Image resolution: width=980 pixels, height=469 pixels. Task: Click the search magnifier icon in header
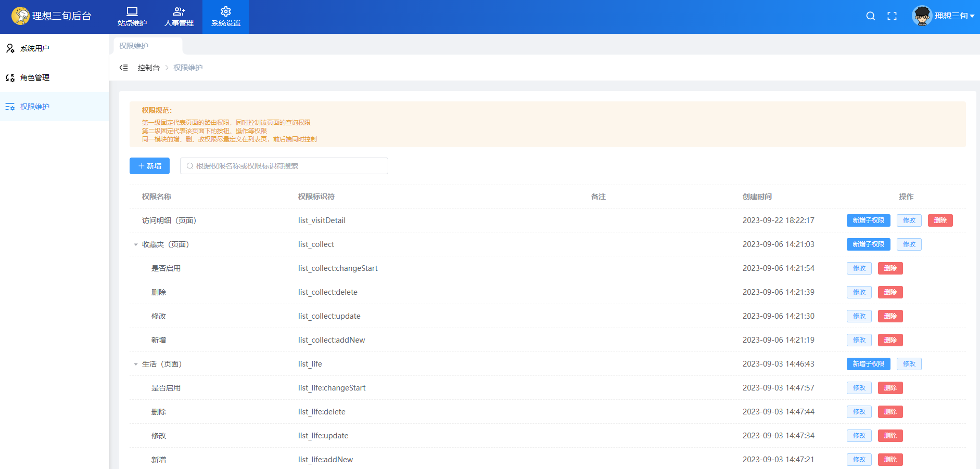pyautogui.click(x=870, y=16)
